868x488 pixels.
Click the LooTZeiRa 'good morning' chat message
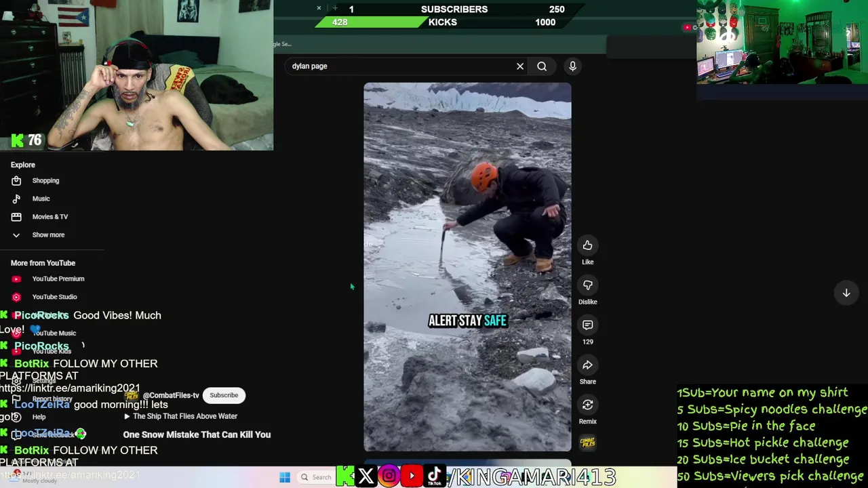[x=85, y=411]
